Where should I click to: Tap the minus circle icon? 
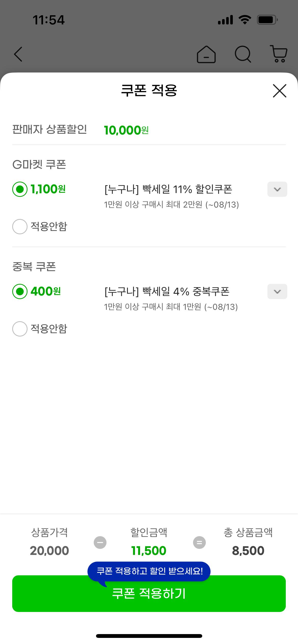pos(100,543)
